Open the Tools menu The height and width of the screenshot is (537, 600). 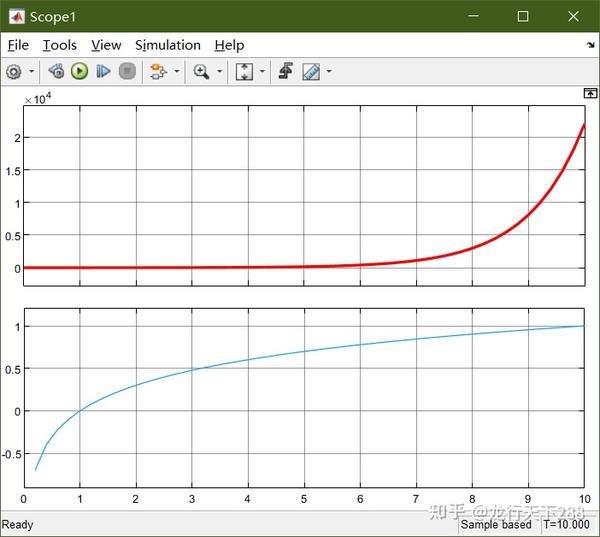tap(59, 45)
